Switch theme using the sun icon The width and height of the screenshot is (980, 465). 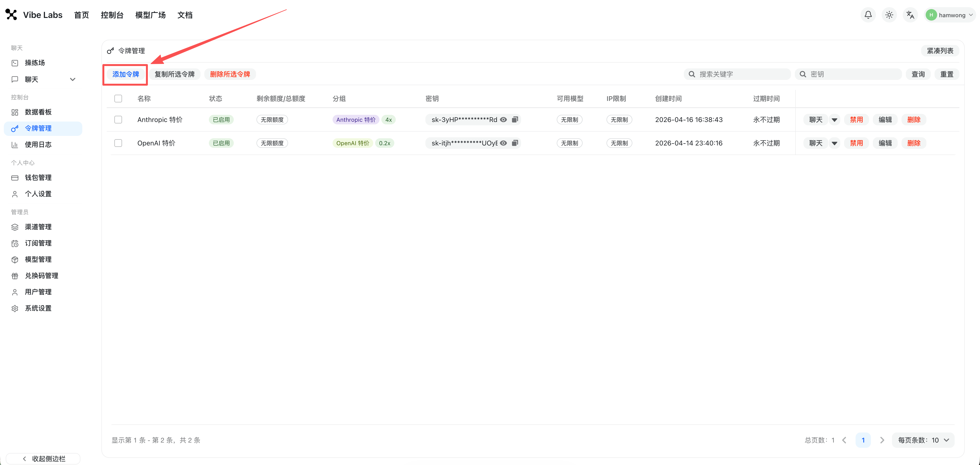point(889,15)
